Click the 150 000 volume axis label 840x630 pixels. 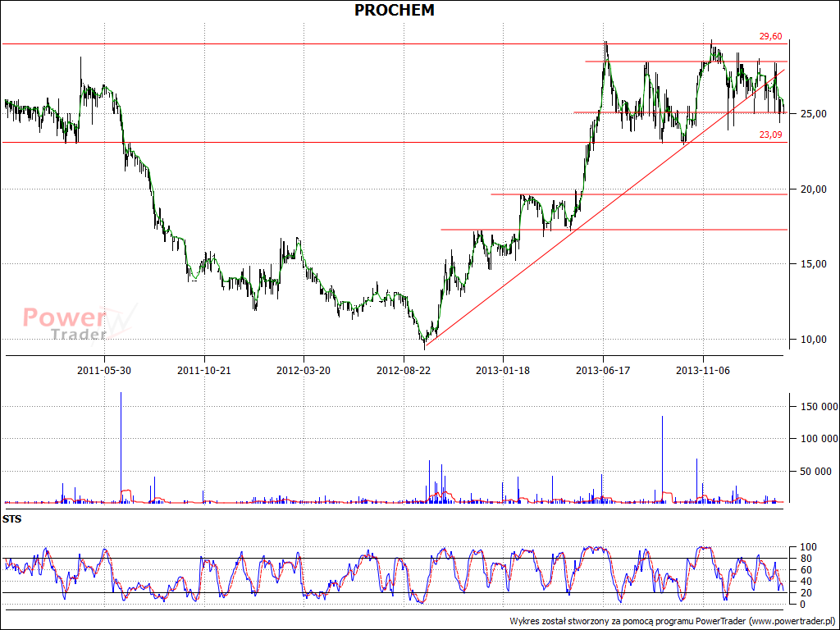(819, 407)
